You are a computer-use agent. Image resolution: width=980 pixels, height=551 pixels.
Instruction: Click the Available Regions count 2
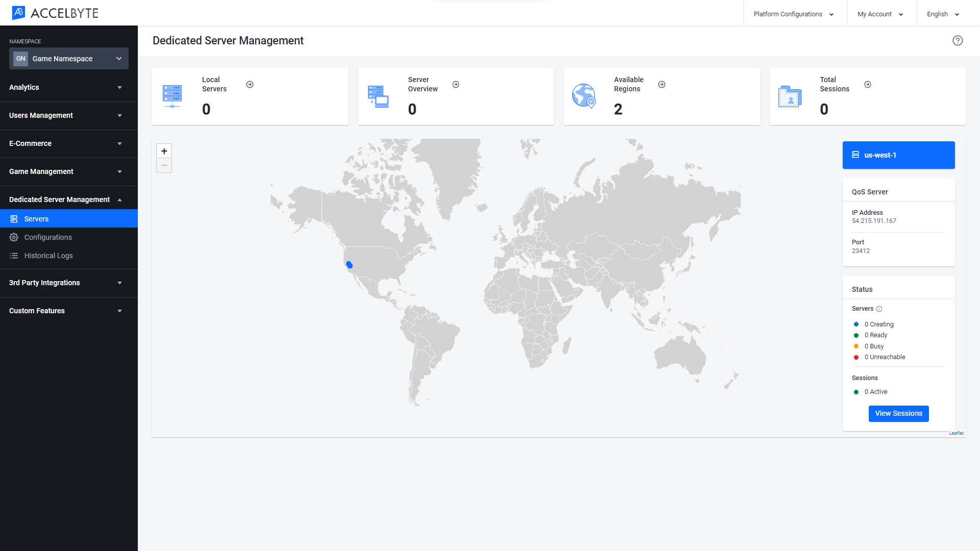click(x=618, y=109)
